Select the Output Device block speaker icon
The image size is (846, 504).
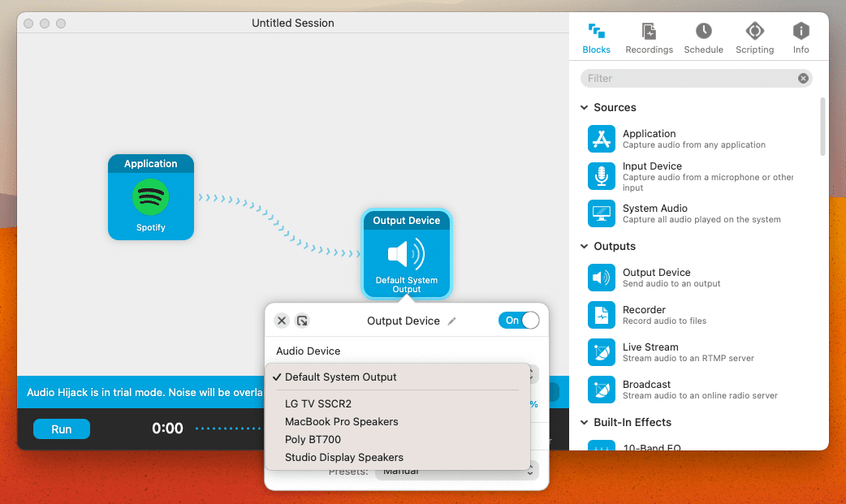click(x=406, y=253)
